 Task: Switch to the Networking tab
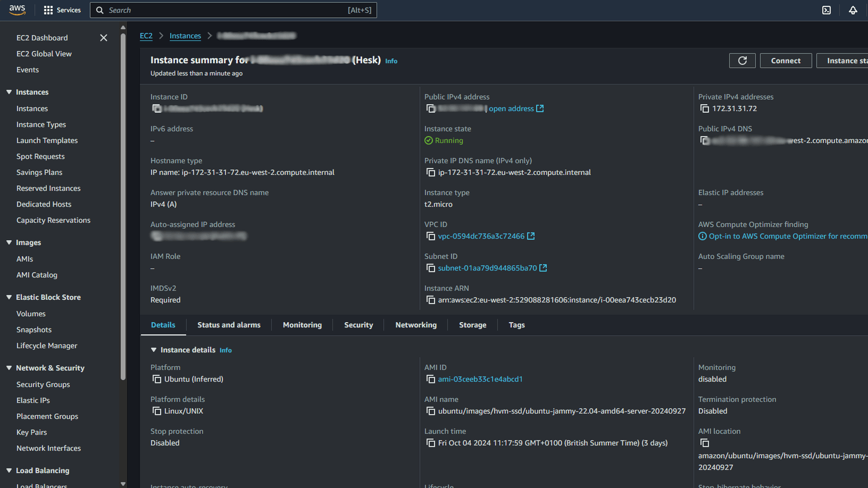pos(416,325)
